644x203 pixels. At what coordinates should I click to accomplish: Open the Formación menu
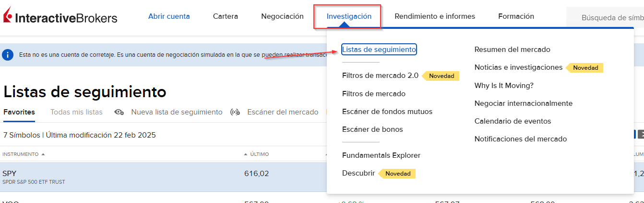tap(516, 16)
